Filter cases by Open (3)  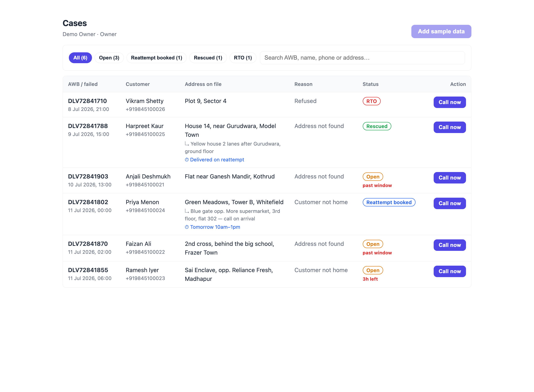point(109,58)
